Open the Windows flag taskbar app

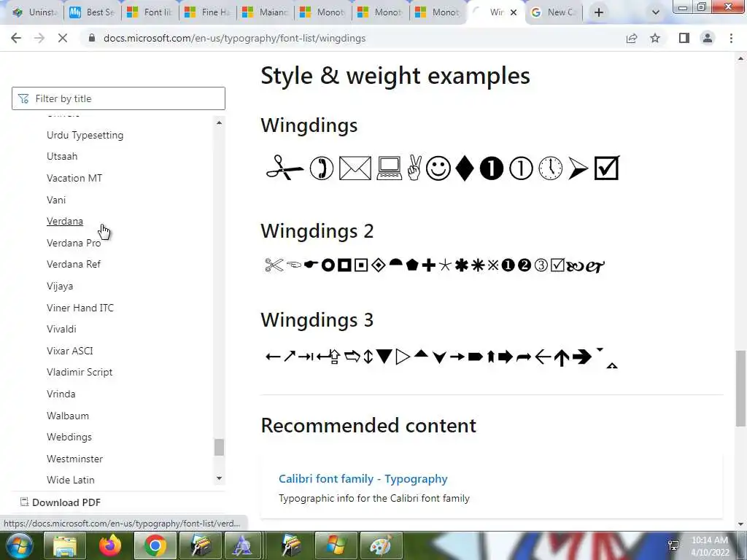336,545
